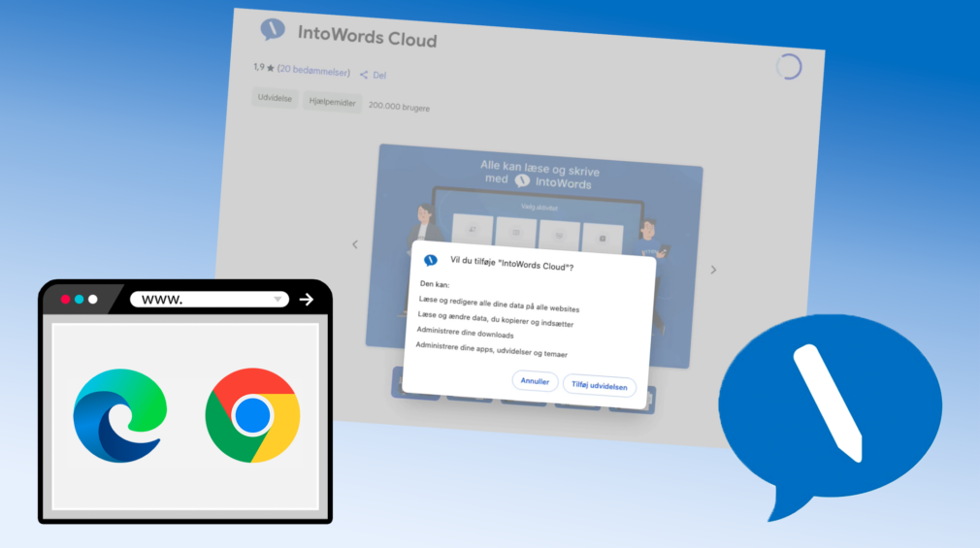Click 'Administrere dine downloads' line
The height and width of the screenshot is (548, 980).
pyautogui.click(x=465, y=333)
